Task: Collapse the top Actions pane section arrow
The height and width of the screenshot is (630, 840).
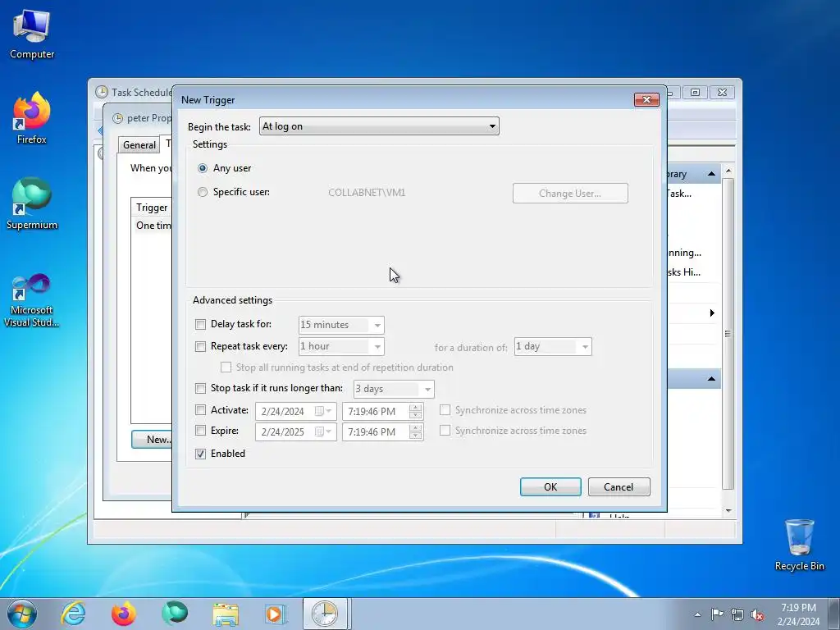Action: 711,174
